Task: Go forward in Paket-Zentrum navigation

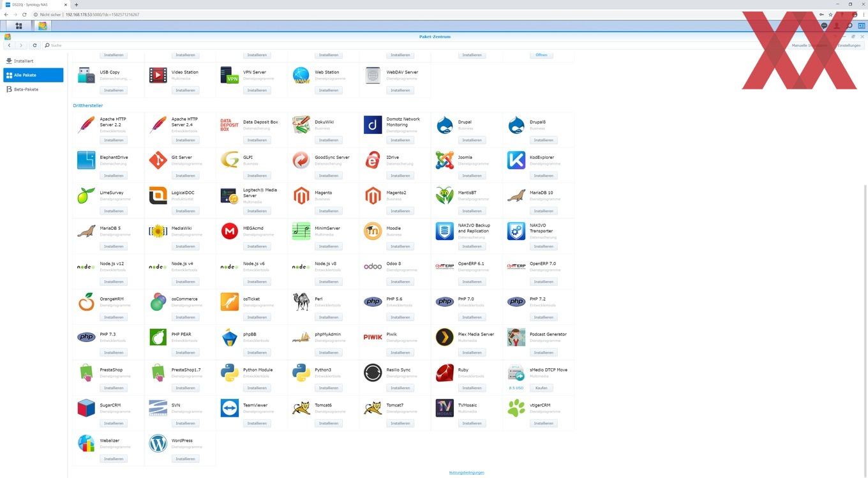Action: [21, 45]
